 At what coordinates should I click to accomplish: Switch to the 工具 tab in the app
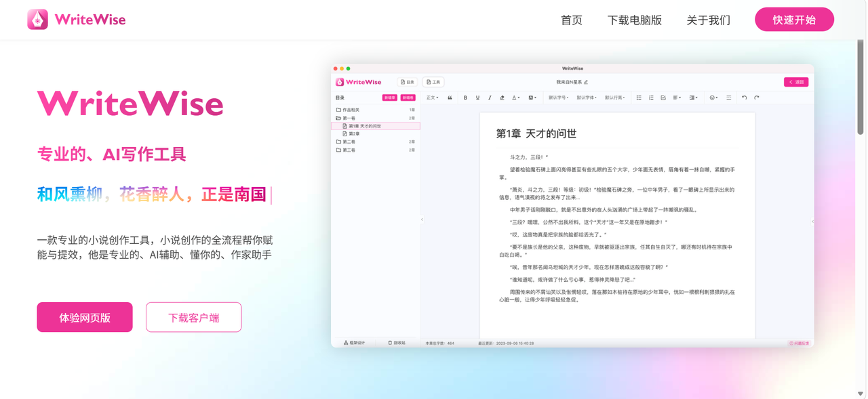coord(433,82)
